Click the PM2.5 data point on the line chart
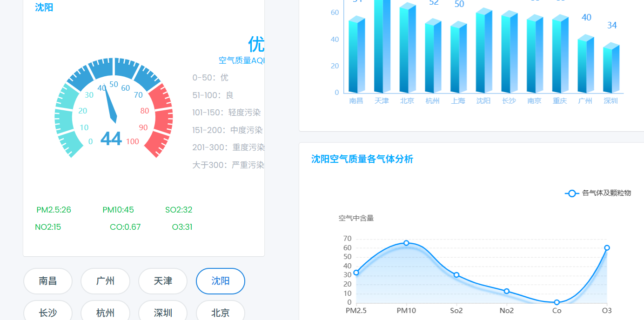Viewport: 644px width, 320px height. [356, 272]
